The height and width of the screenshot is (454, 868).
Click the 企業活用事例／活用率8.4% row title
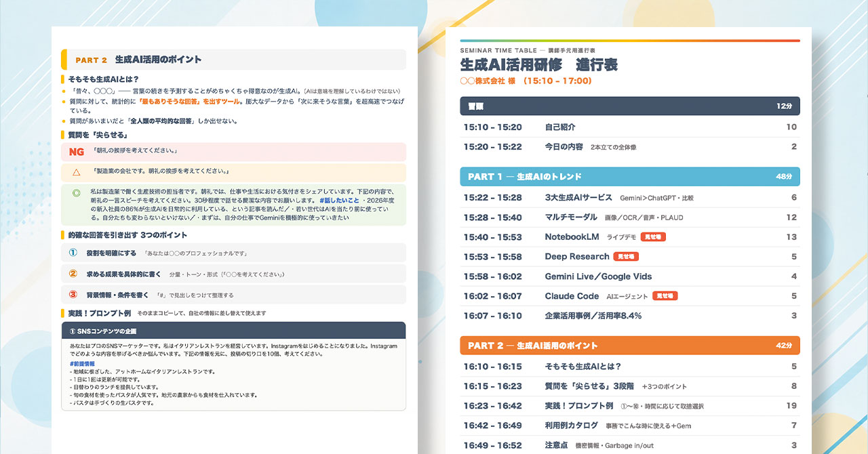click(593, 316)
